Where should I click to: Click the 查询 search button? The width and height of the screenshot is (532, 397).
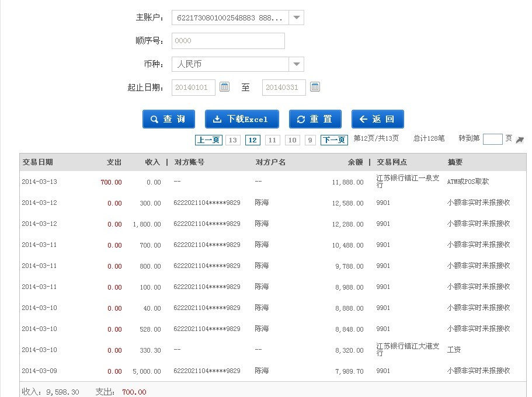pos(168,119)
